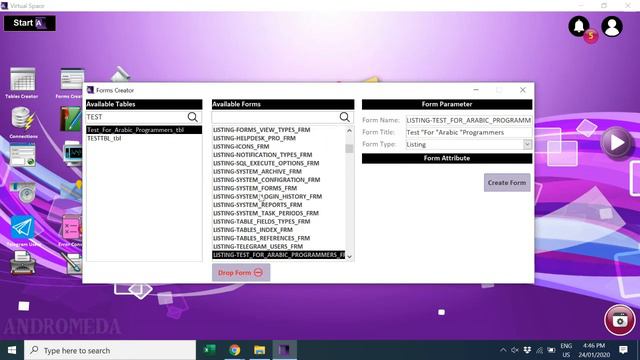640x360 pixels.
Task: Click the Drop Form button
Action: pos(241,273)
